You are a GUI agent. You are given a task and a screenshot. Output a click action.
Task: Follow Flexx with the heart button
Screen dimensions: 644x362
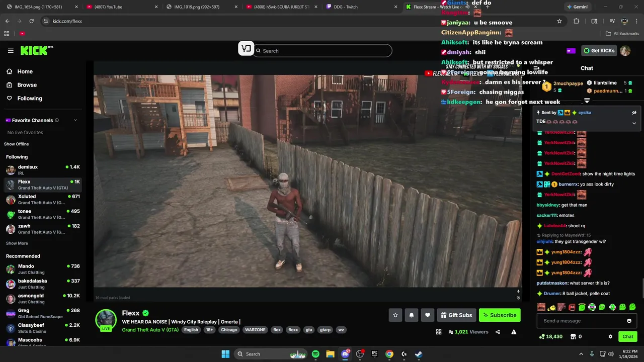click(428, 315)
